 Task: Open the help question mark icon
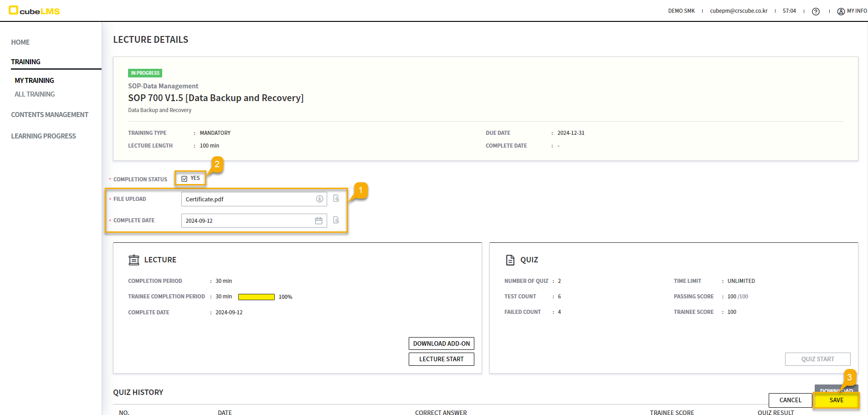point(816,11)
